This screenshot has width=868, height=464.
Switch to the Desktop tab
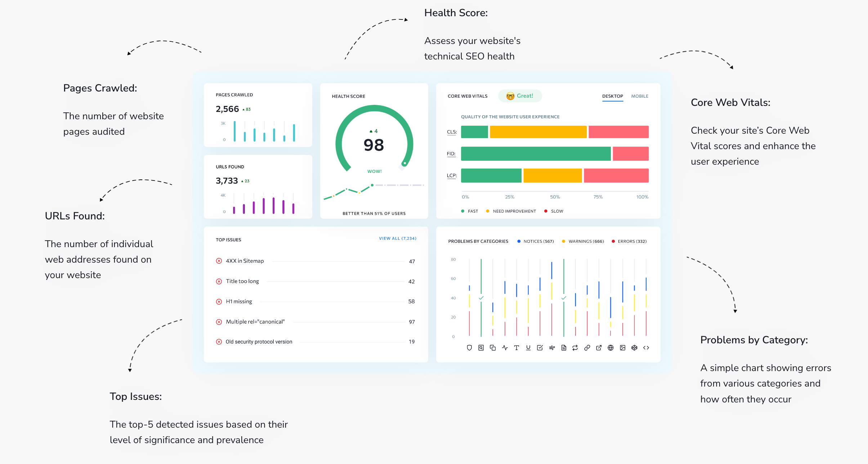613,96
